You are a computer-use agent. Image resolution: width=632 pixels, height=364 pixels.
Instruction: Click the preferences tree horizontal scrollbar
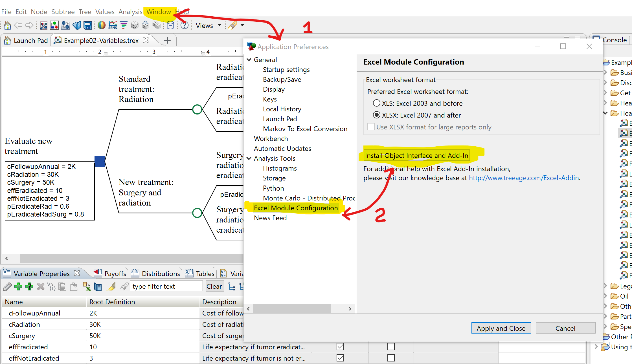click(x=292, y=309)
